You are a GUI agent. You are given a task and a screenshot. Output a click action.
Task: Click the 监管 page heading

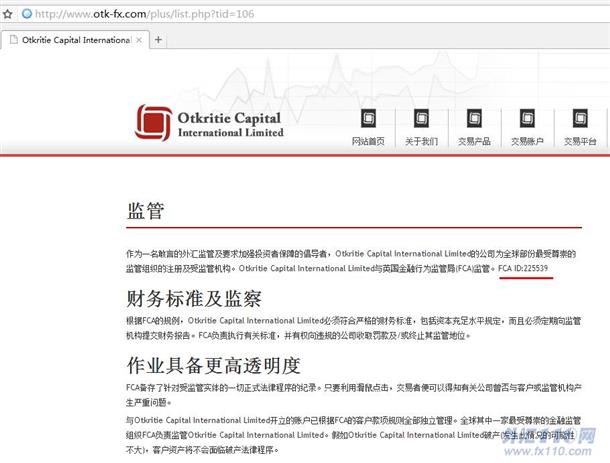pyautogui.click(x=145, y=211)
